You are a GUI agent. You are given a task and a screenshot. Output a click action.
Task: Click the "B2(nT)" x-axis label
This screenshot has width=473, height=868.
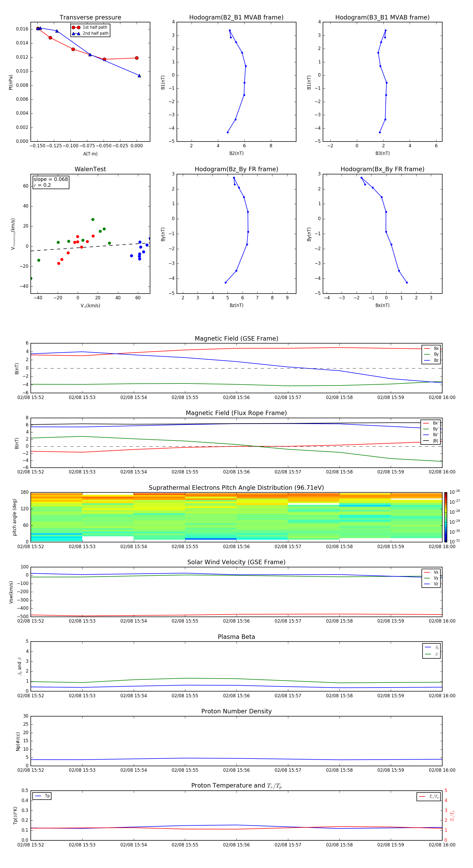coord(236,154)
